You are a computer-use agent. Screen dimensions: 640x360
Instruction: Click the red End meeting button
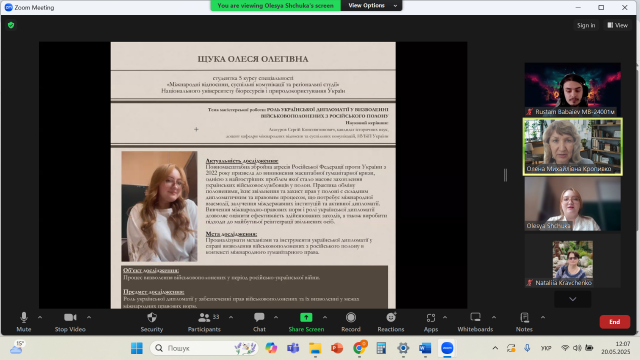[x=615, y=322]
